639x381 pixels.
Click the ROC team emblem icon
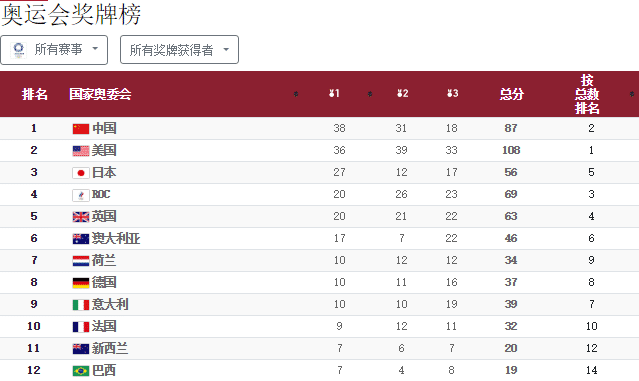81,195
